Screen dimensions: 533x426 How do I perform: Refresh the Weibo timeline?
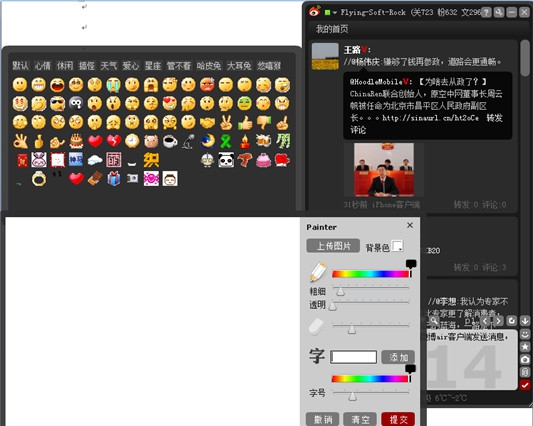[512, 321]
